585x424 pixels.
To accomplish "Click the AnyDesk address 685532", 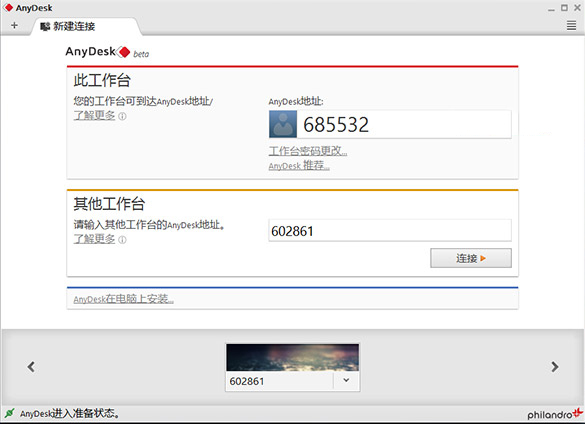I will pyautogui.click(x=336, y=125).
